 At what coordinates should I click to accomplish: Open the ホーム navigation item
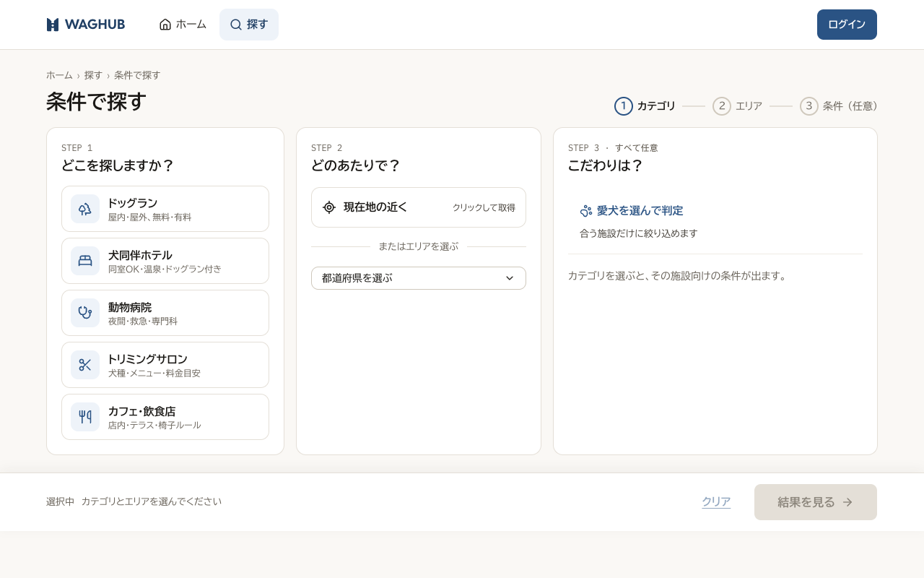tap(183, 25)
